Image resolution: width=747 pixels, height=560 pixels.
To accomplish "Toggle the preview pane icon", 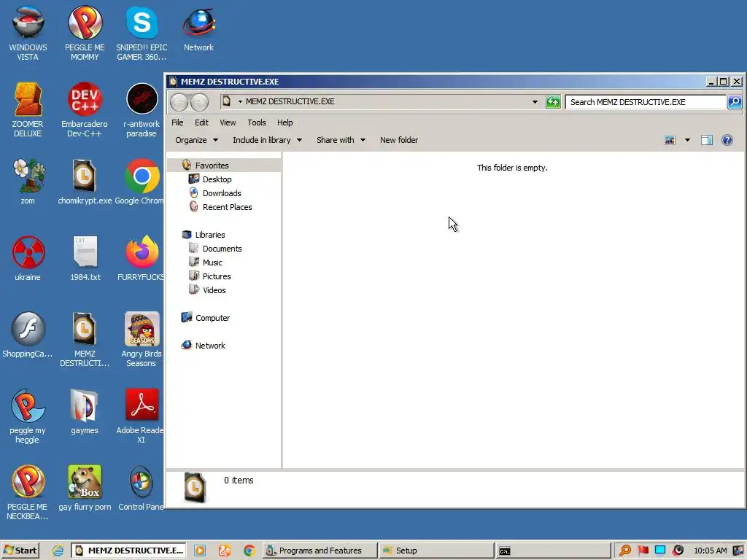I will pos(706,140).
